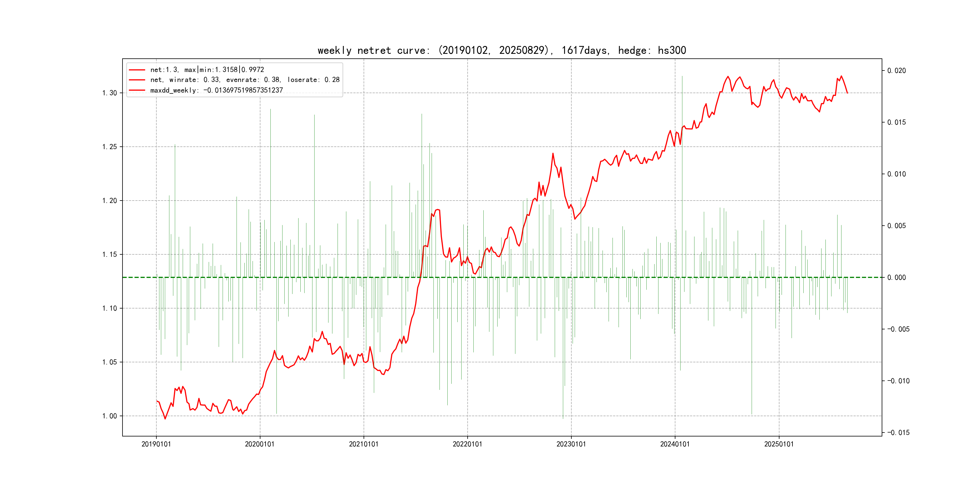Viewport: 980px width, 490px height.
Task: Click the 20240101 x-axis date label
Action: pyautogui.click(x=675, y=444)
